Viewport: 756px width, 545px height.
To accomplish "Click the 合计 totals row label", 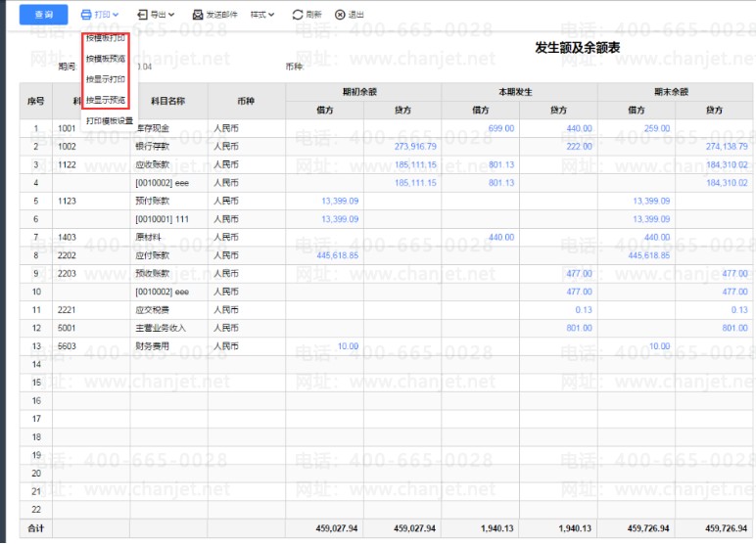I will tap(35, 528).
